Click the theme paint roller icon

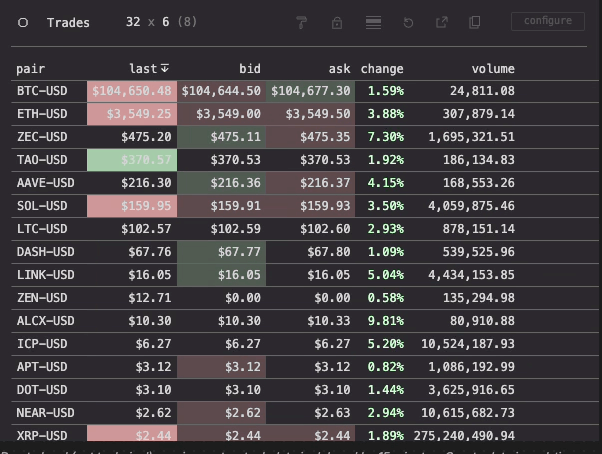pyautogui.click(x=302, y=22)
